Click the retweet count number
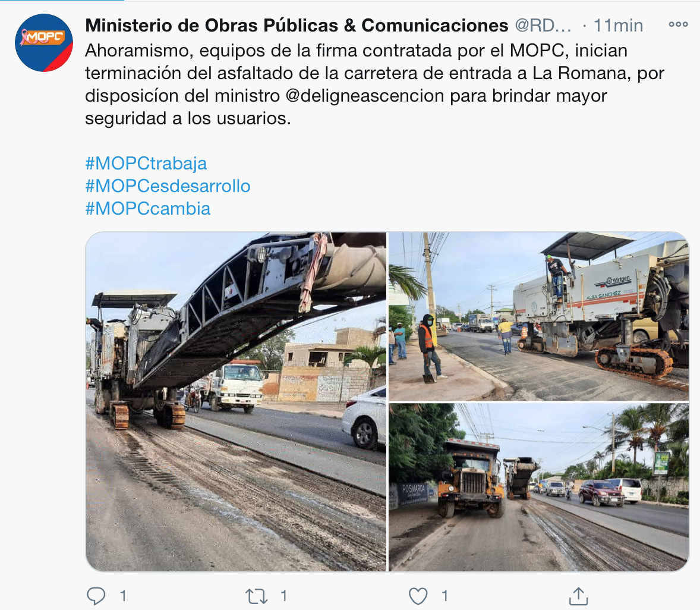 pos(283,596)
